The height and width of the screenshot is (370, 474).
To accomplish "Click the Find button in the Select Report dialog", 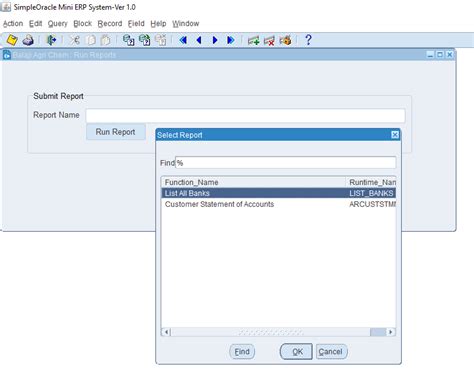I will [242, 352].
